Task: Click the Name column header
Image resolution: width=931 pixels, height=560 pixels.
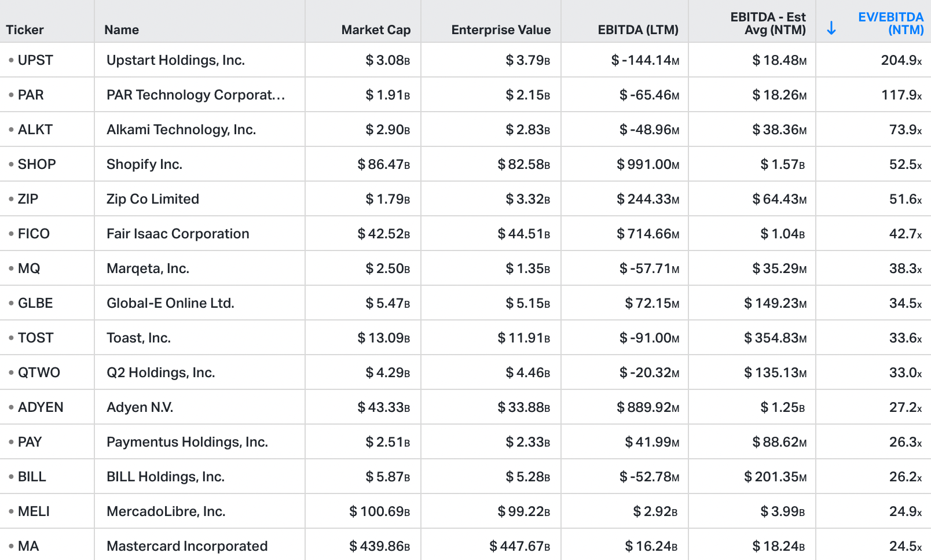Action: pos(122,30)
